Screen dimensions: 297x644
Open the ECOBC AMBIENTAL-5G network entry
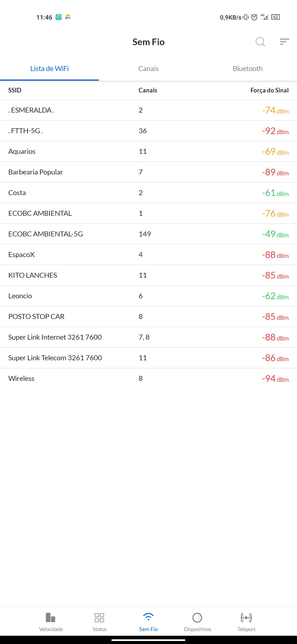pyautogui.click(x=46, y=234)
